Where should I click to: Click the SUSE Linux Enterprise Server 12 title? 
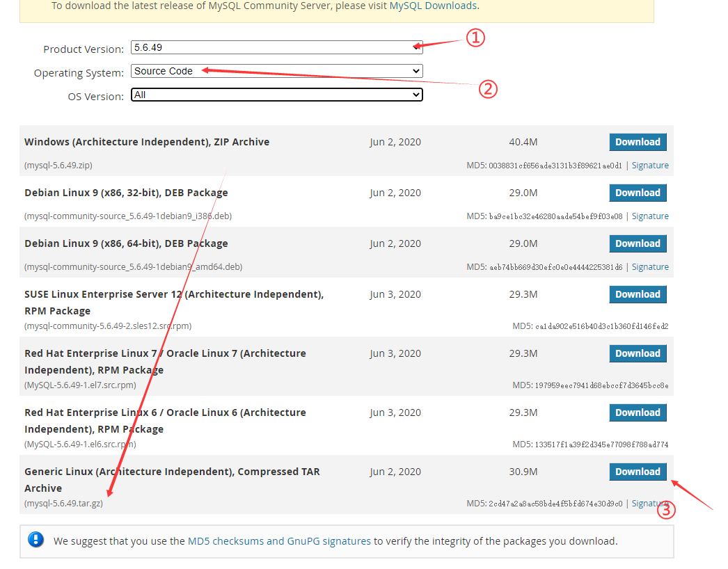[174, 303]
